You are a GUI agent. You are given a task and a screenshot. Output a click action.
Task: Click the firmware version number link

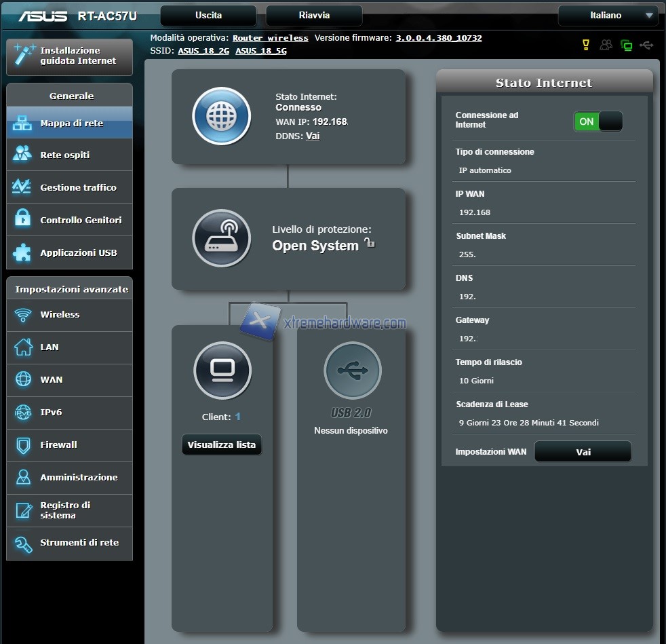pos(438,38)
